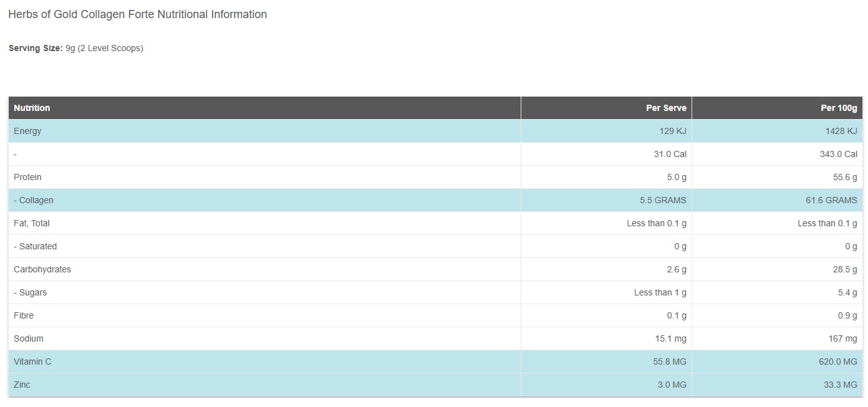Select the 'Vitamin C' row label
The height and width of the screenshot is (407, 868).
pyautogui.click(x=32, y=362)
